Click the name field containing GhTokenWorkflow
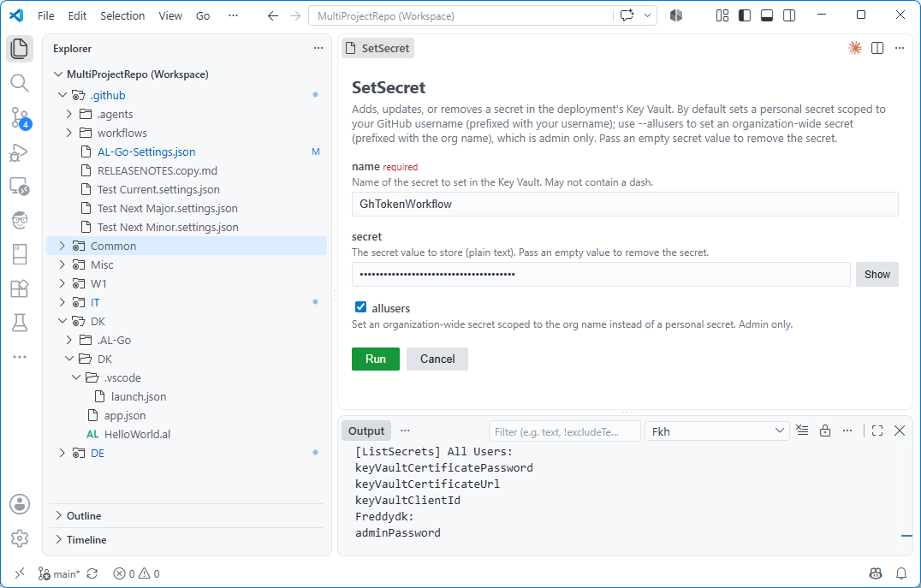 [x=625, y=204]
